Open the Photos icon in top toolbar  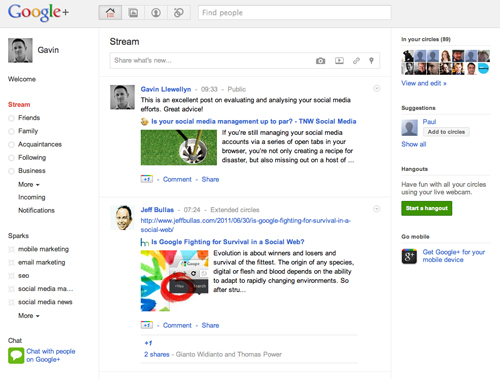(x=133, y=13)
